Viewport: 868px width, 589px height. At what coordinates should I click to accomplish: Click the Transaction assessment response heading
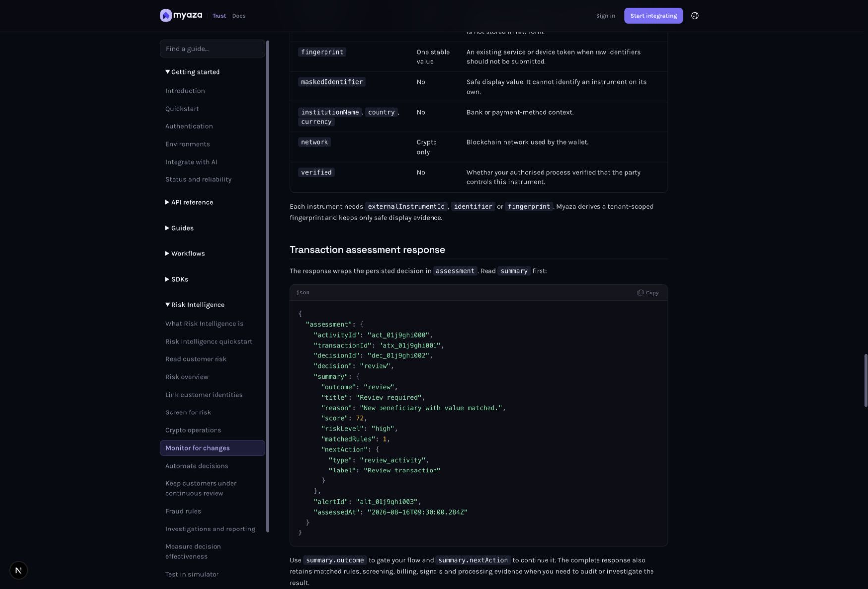pyautogui.click(x=367, y=250)
